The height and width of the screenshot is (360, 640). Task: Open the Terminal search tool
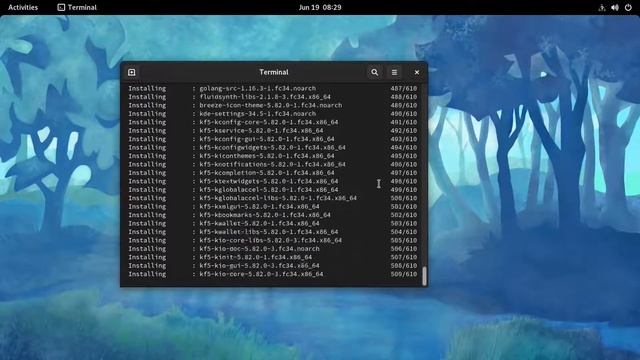click(x=374, y=72)
